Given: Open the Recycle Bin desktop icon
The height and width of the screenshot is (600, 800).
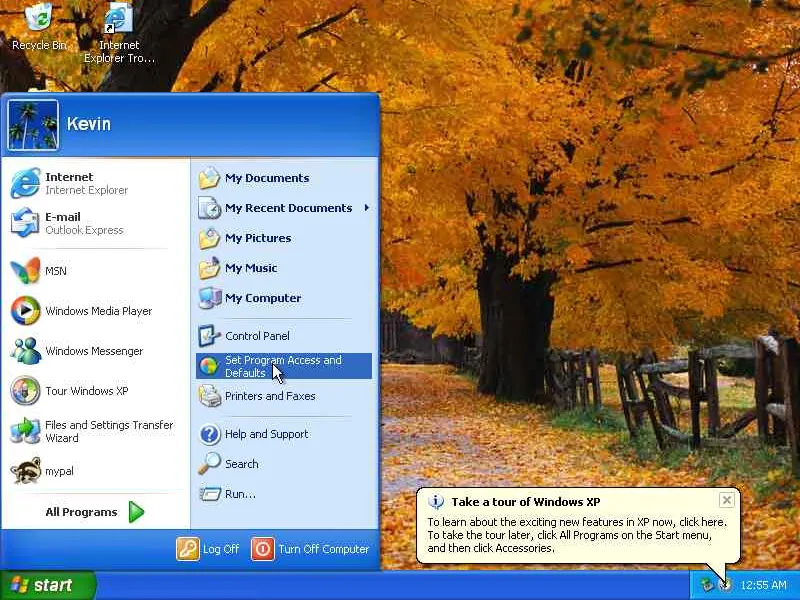Looking at the screenshot, I should pos(39,27).
